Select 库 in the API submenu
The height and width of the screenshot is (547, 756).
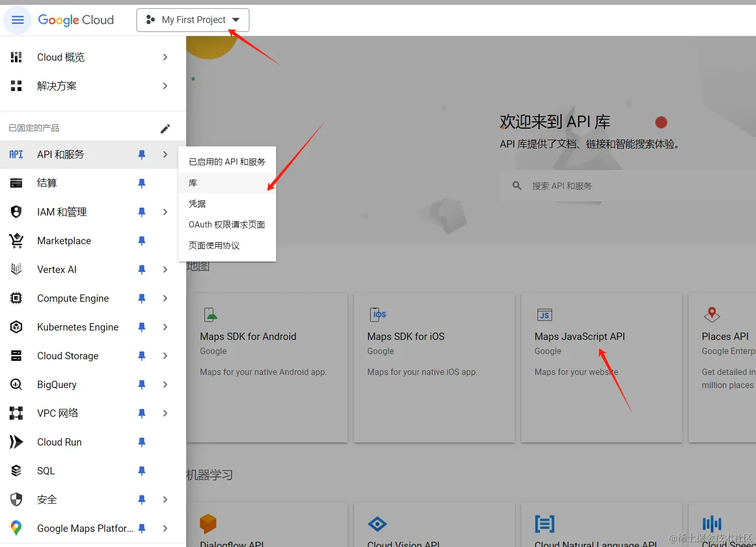pos(227,183)
